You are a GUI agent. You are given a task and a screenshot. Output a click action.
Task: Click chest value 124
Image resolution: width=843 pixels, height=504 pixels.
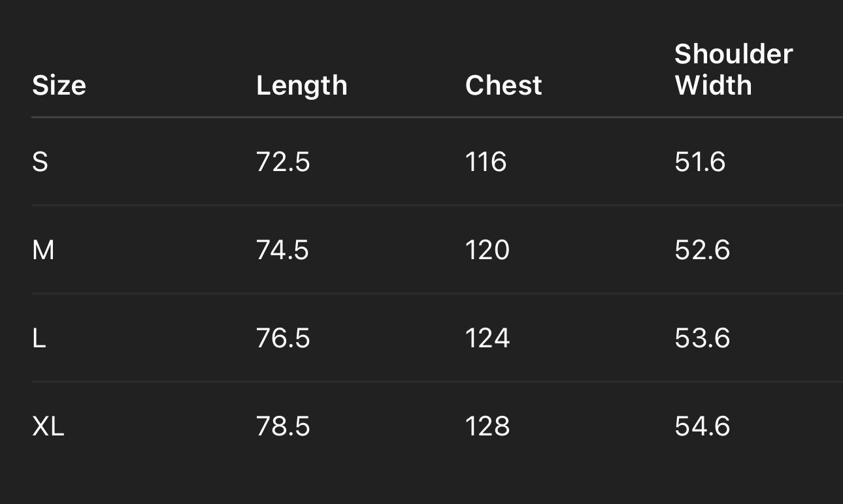(487, 338)
